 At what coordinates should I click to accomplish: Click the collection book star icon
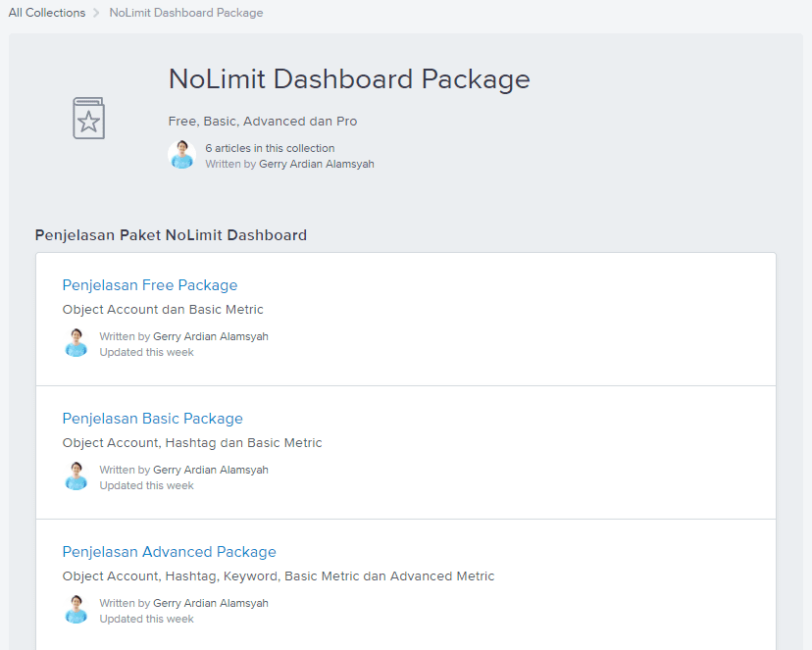coord(88,118)
